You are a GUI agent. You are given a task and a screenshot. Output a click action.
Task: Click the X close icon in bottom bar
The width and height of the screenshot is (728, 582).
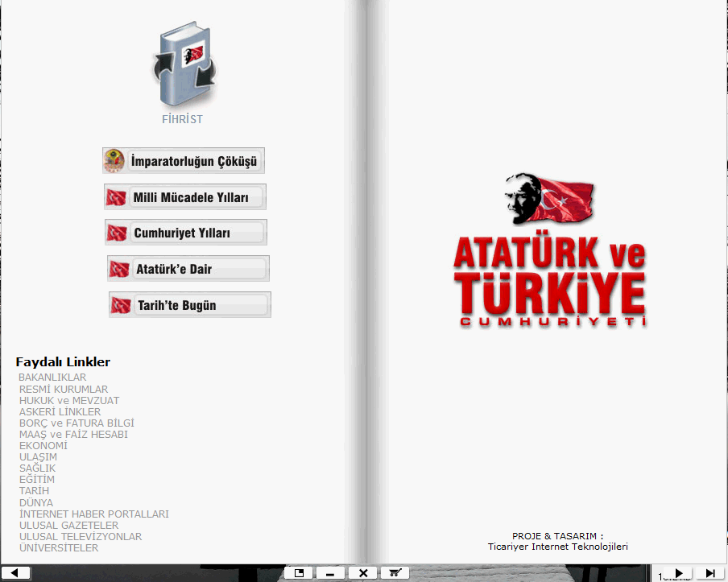coord(363,573)
